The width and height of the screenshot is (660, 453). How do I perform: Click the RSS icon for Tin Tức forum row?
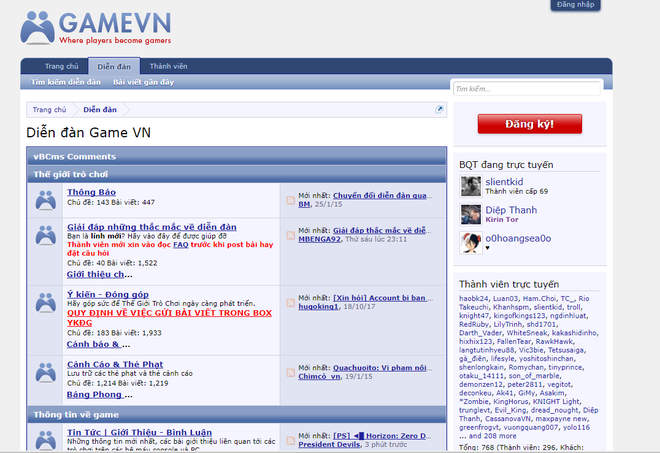[290, 440]
